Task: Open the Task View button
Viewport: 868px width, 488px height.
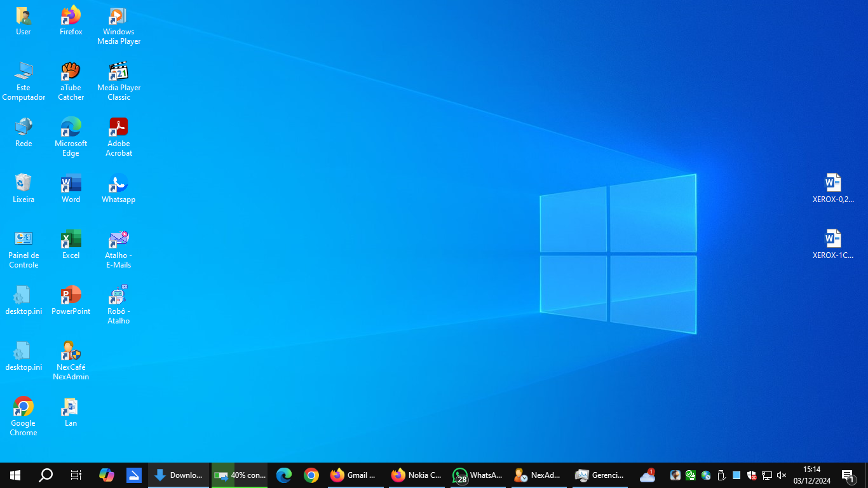Action: click(x=76, y=475)
